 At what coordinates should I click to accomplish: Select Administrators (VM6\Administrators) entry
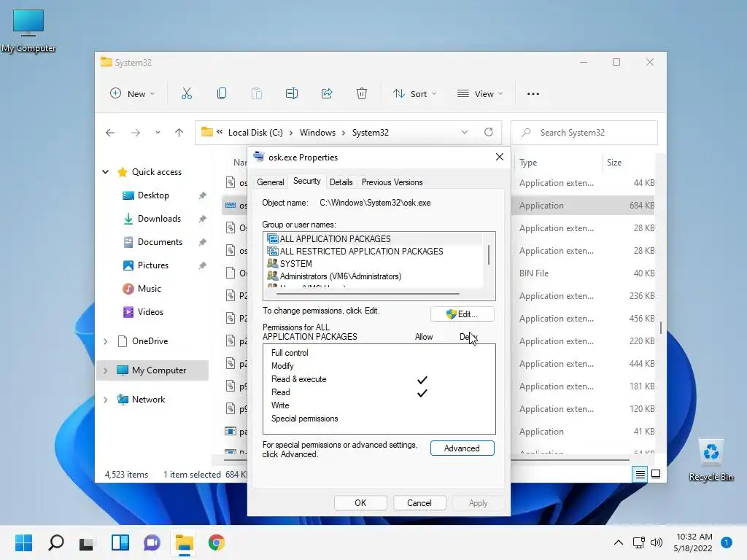[x=374, y=276]
